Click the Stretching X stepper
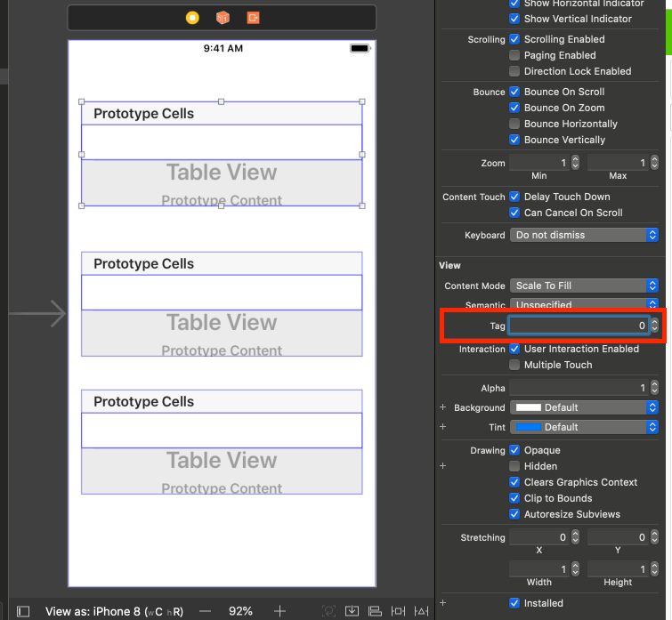Screen dimensions: 672x620 tap(575, 537)
